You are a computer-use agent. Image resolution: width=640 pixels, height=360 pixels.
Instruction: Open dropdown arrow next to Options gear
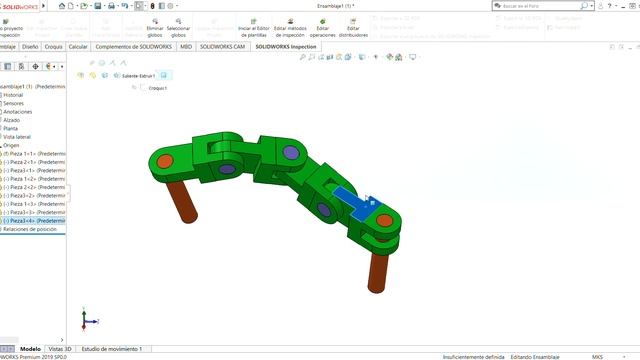point(177,6)
